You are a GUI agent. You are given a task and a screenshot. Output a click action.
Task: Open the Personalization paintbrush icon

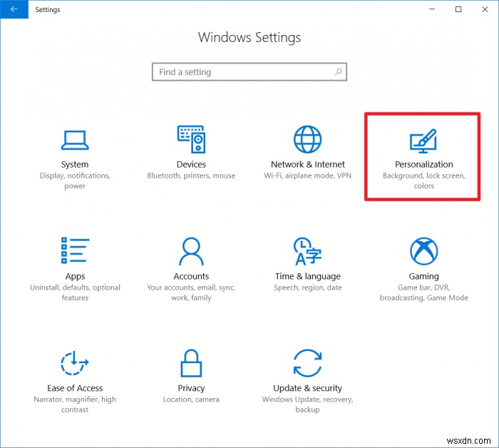[423, 141]
